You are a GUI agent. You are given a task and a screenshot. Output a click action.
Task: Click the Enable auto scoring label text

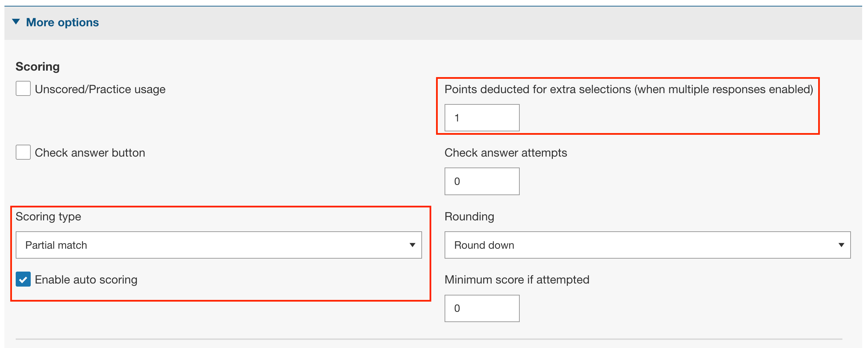point(86,280)
